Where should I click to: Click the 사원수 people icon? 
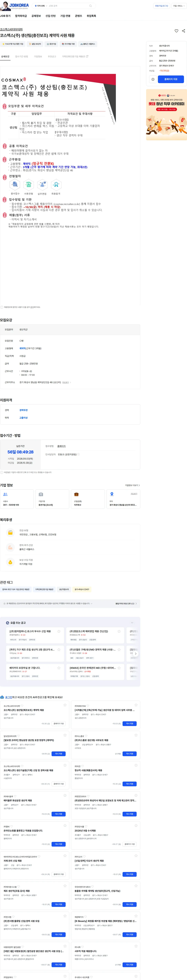pos(5,494)
